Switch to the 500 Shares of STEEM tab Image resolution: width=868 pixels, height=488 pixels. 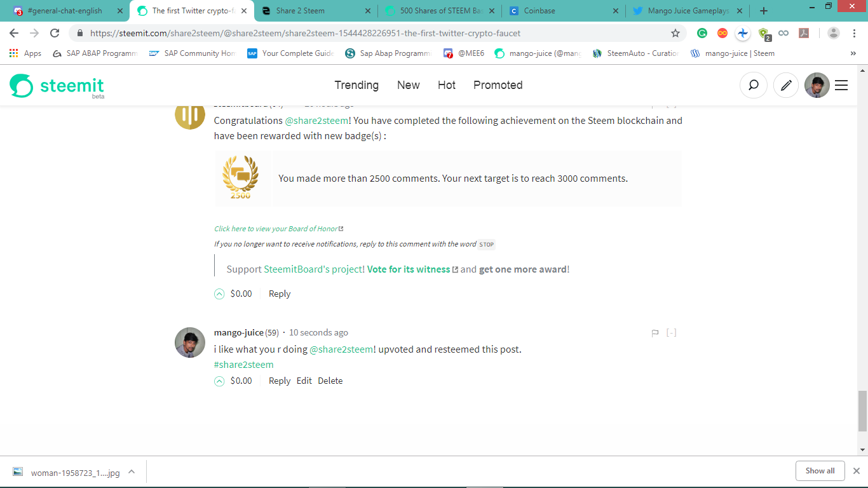(438, 11)
